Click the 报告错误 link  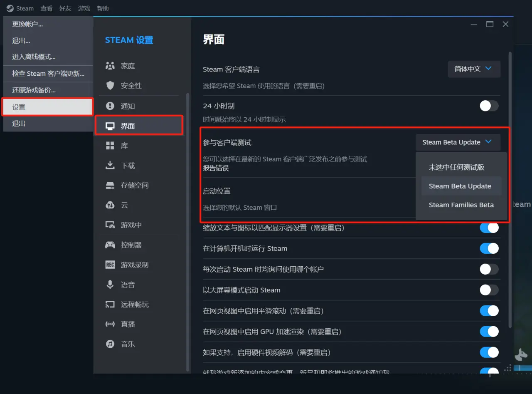216,168
